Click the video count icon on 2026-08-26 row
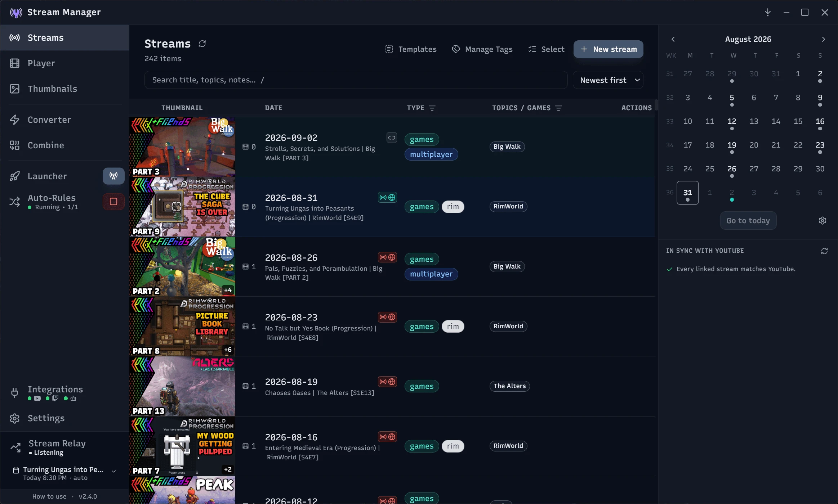 (x=246, y=267)
